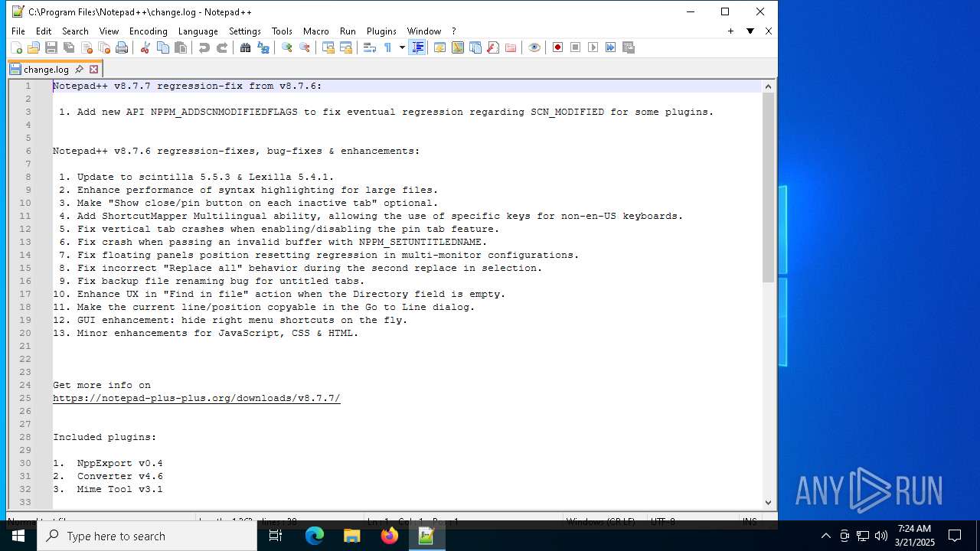The height and width of the screenshot is (551, 980).
Task: Open the tab list down-arrow in the menu bar
Action: 750,31
